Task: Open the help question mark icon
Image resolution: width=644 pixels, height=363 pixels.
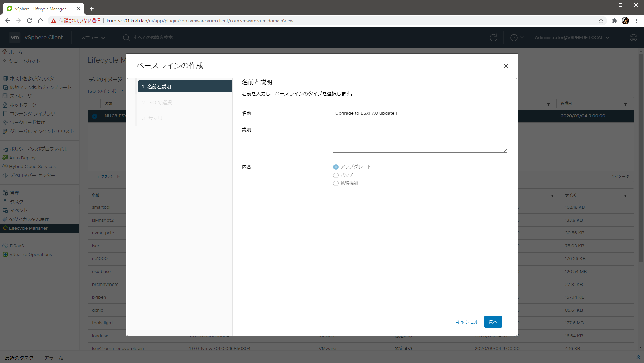Action: pos(514,38)
